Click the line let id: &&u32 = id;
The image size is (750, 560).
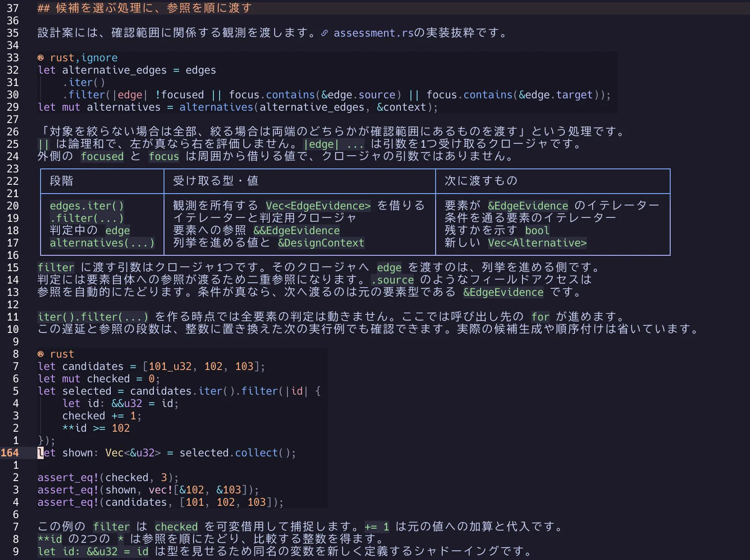(120, 403)
